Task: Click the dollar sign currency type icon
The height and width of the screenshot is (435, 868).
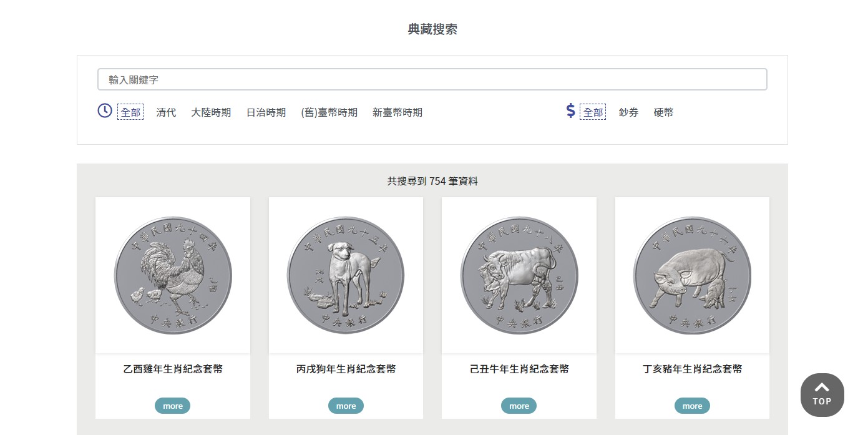Action: pos(570,111)
